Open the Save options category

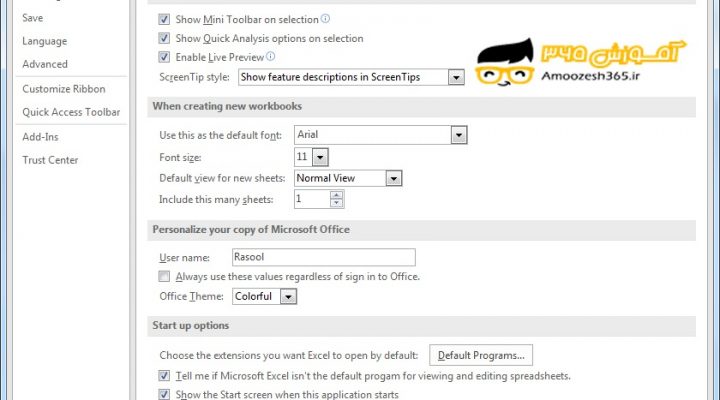click(x=33, y=18)
